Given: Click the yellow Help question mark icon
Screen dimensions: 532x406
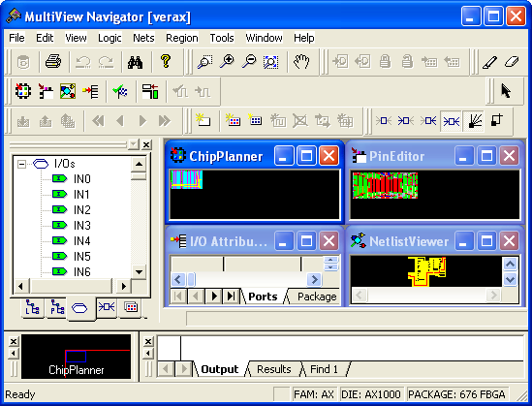Looking at the screenshot, I should coord(166,62).
